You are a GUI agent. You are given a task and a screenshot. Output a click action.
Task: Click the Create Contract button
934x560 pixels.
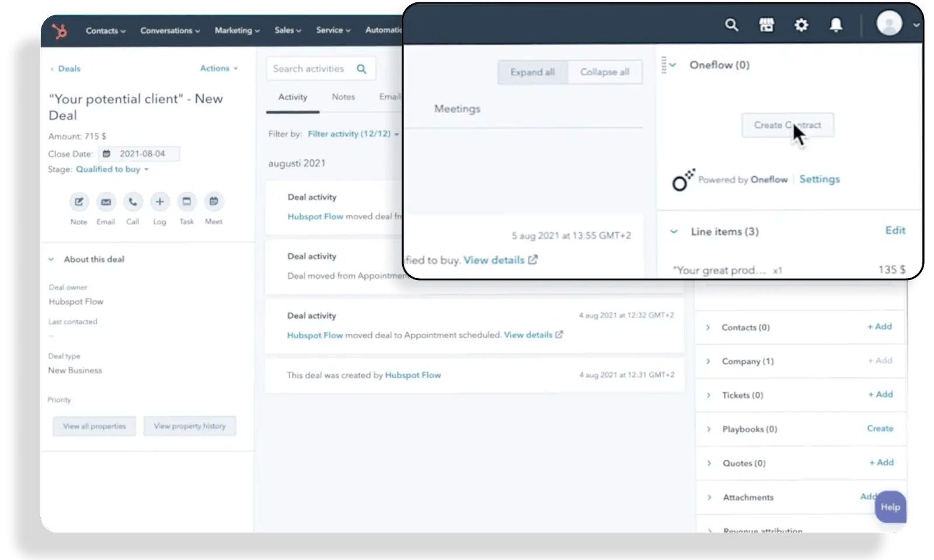tap(787, 125)
